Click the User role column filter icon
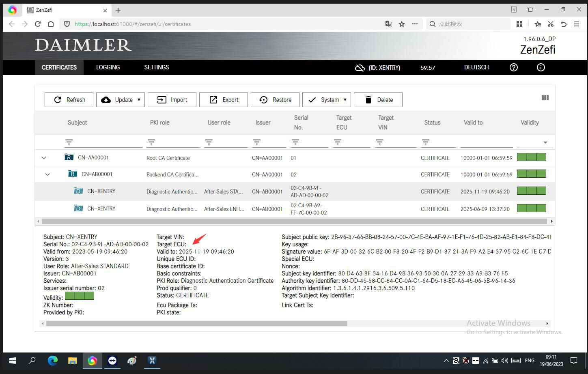The image size is (588, 374). [x=209, y=142]
